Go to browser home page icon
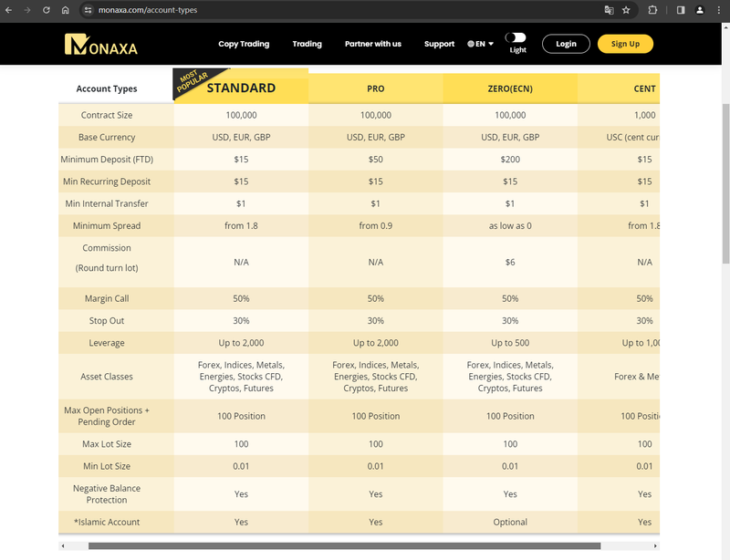 click(65, 10)
